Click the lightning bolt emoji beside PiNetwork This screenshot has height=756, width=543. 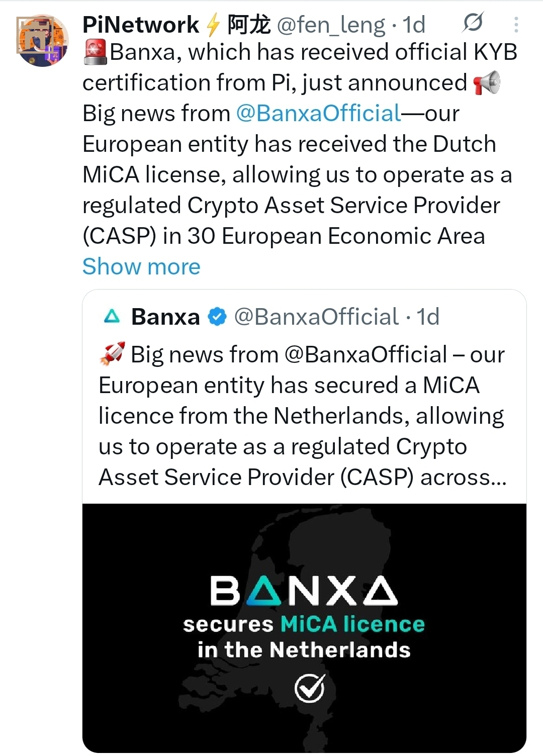[213, 25]
